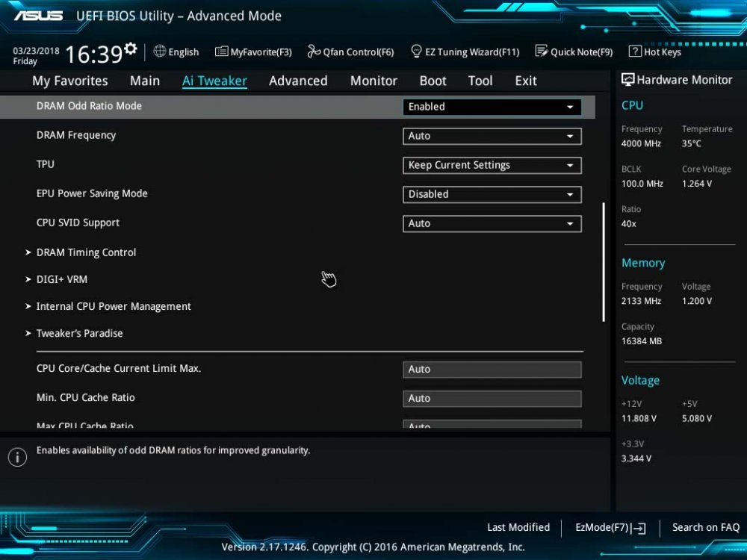Viewport: 747px width, 560px height.
Task: Click the Version 2.17.1246 copyright text
Action: pyautogui.click(x=373, y=547)
